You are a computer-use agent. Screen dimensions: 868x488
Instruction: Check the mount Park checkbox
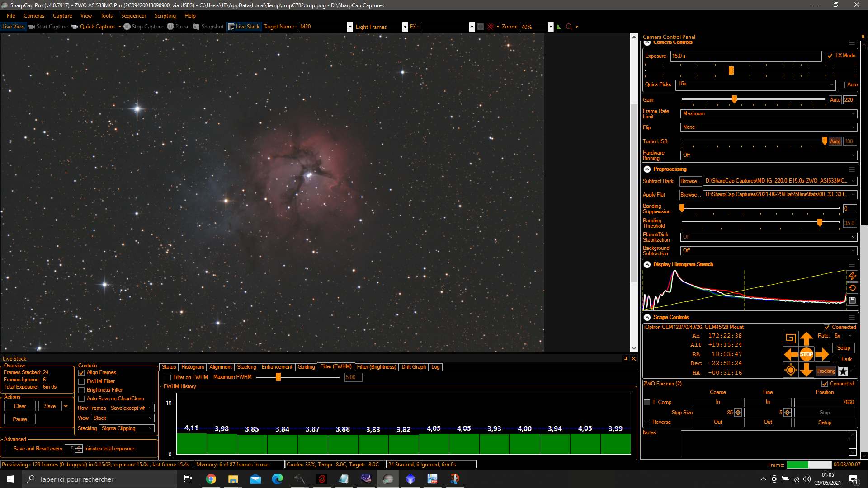[836, 360]
